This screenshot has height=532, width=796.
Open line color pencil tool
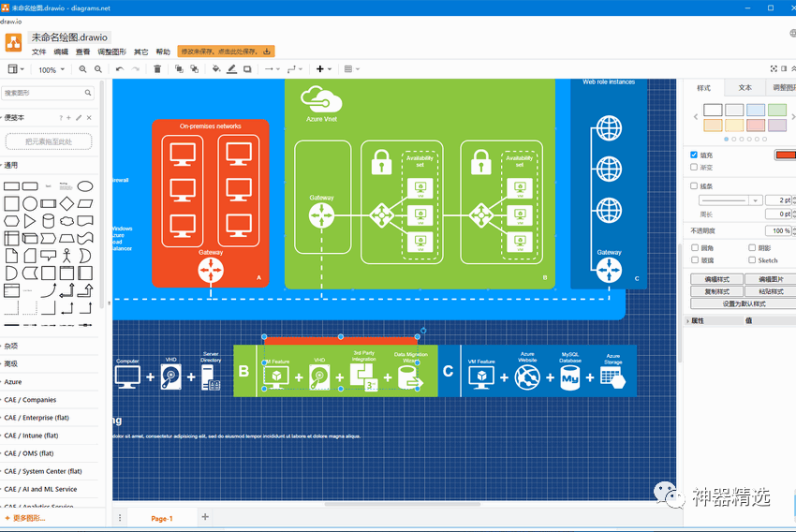click(x=231, y=69)
